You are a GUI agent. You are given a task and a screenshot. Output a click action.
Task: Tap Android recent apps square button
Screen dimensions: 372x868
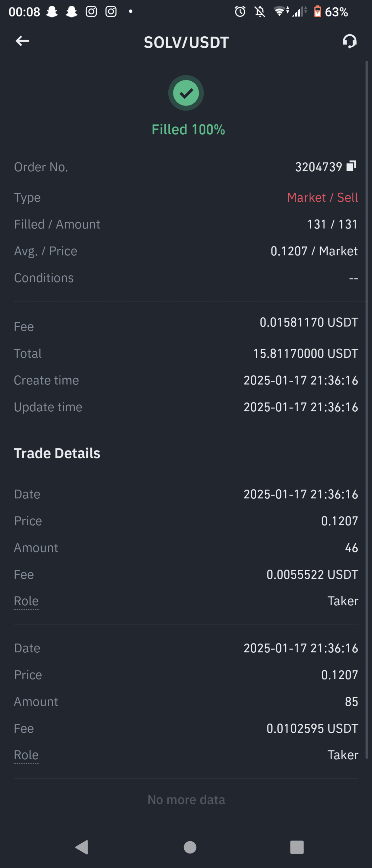(297, 847)
